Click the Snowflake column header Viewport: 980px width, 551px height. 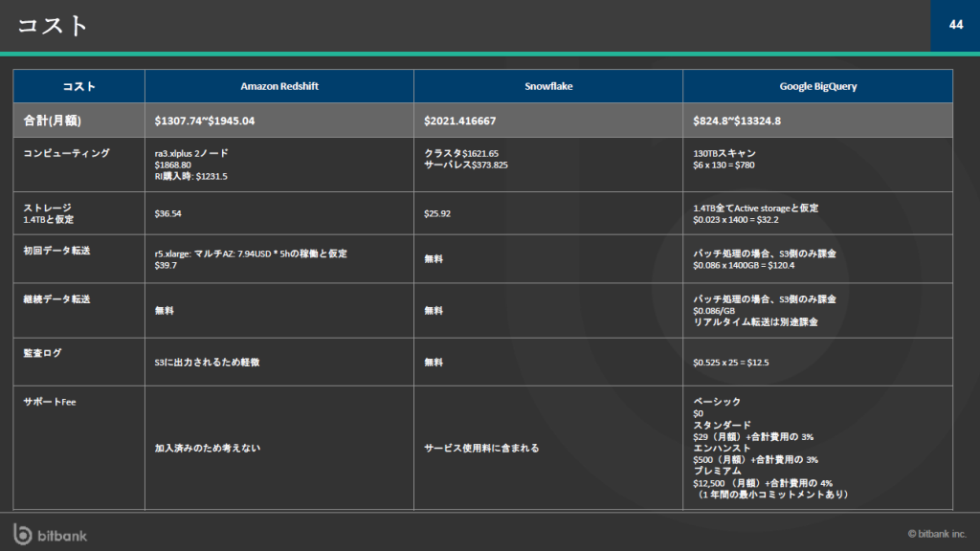coord(548,86)
